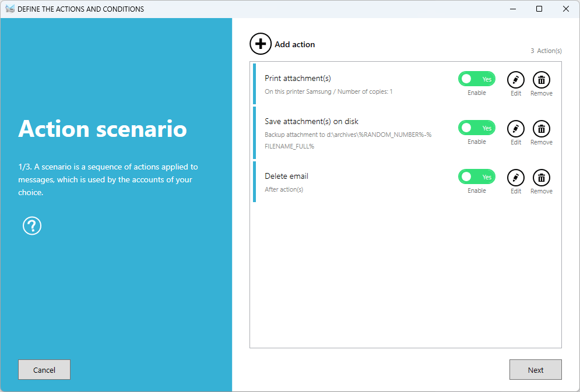The height and width of the screenshot is (392, 580).
Task: Click the Add action label
Action: tap(295, 44)
